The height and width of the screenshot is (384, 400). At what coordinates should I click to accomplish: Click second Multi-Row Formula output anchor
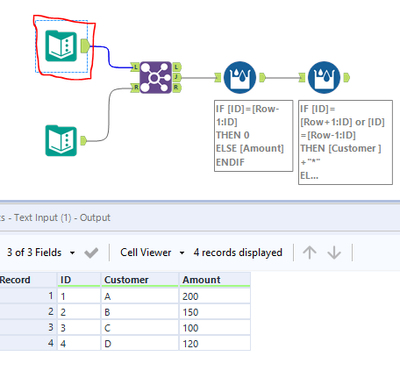tap(347, 78)
